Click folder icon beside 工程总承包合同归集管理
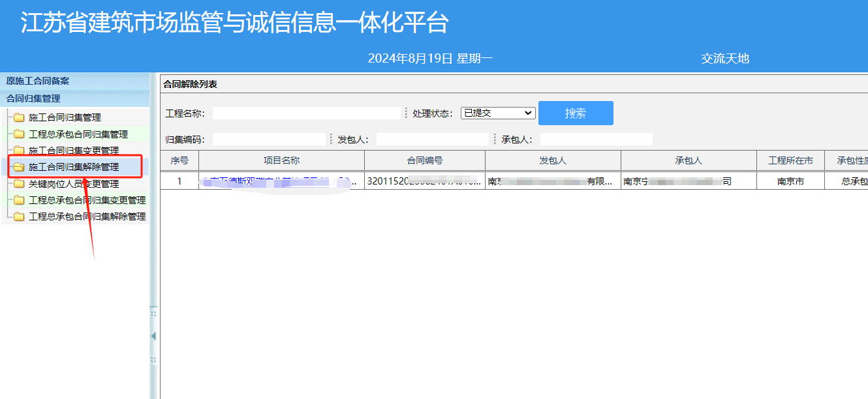This screenshot has width=868, height=399. point(19,134)
